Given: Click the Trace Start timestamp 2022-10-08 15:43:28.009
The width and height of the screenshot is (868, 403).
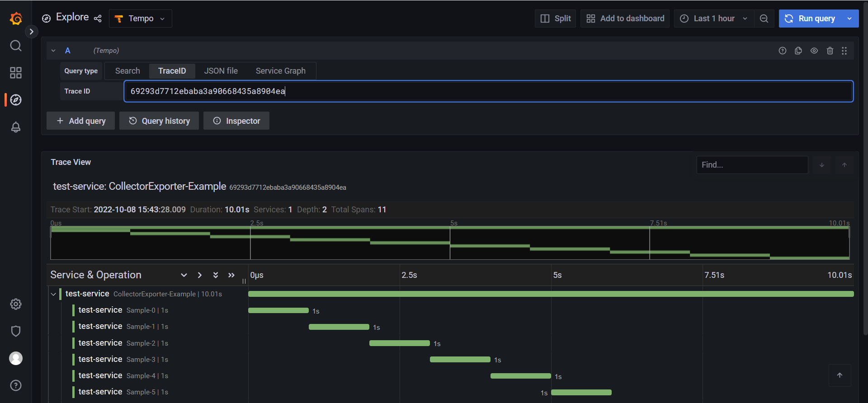Looking at the screenshot, I should 140,210.
